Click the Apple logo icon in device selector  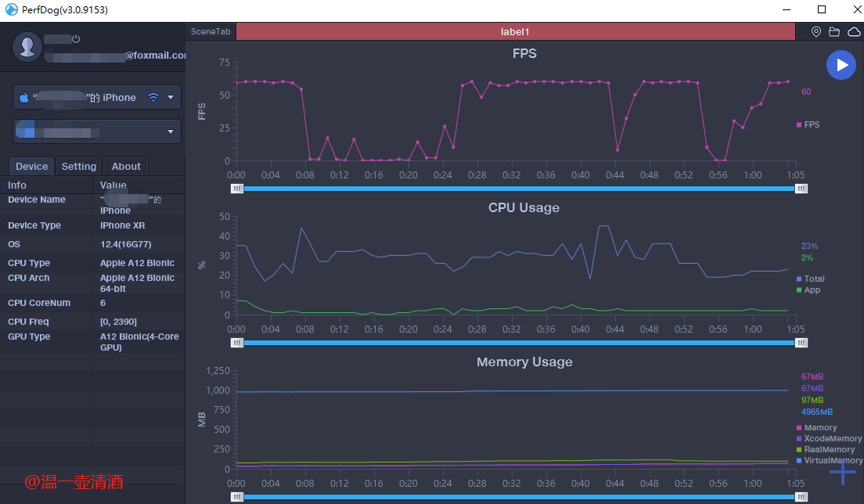click(x=24, y=98)
